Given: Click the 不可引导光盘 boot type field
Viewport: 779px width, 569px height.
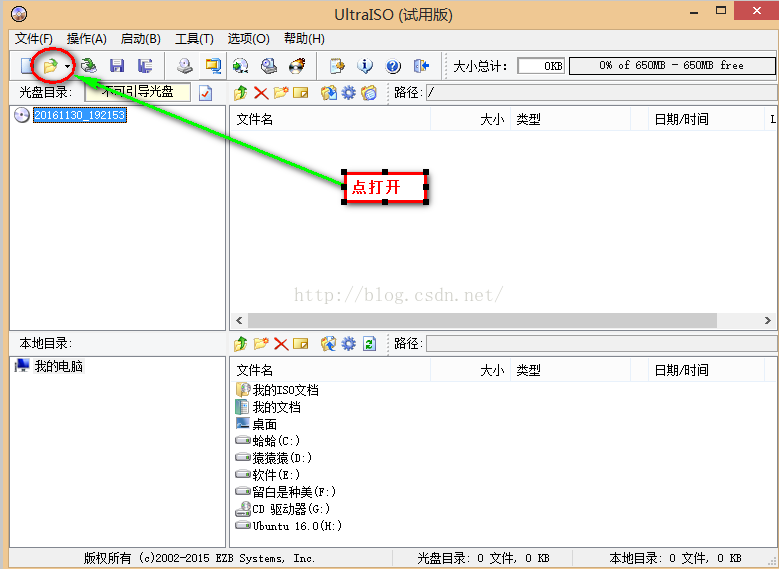Looking at the screenshot, I should coord(138,92).
